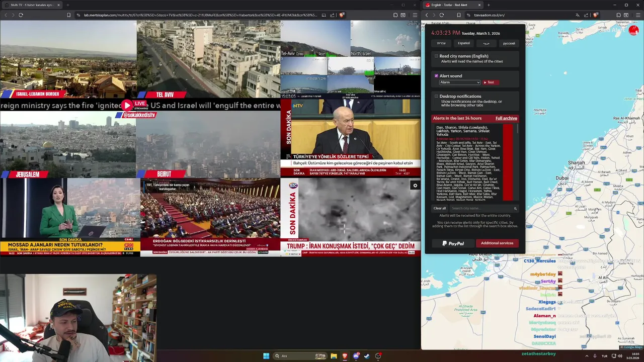Screen dimensions: 644x362
Task: Click Clear all cities button
Action: 440,208
